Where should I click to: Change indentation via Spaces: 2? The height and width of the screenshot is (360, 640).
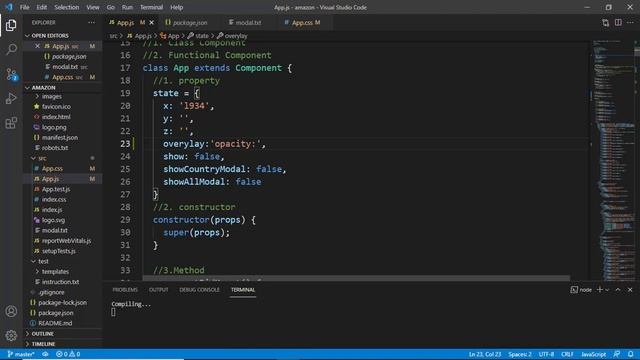520,354
